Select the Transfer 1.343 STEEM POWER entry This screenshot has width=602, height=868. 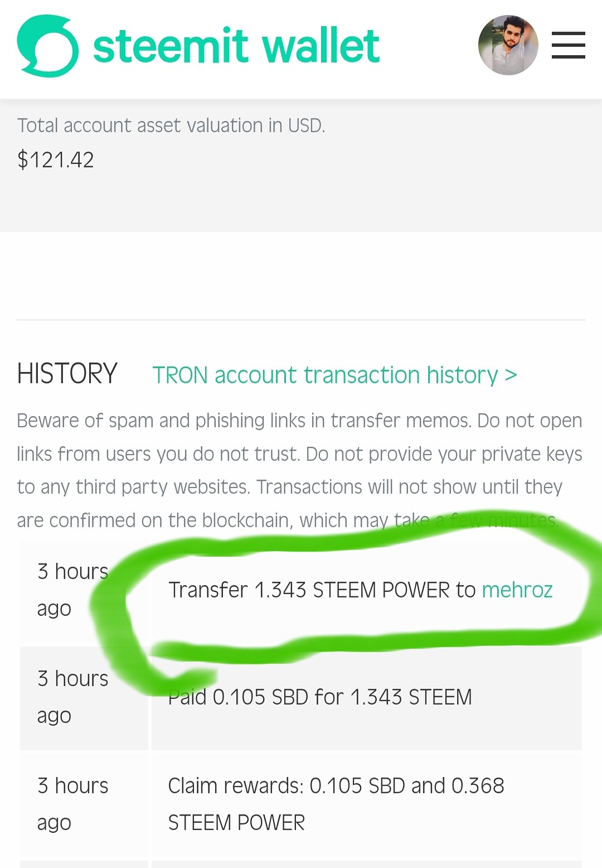click(361, 590)
